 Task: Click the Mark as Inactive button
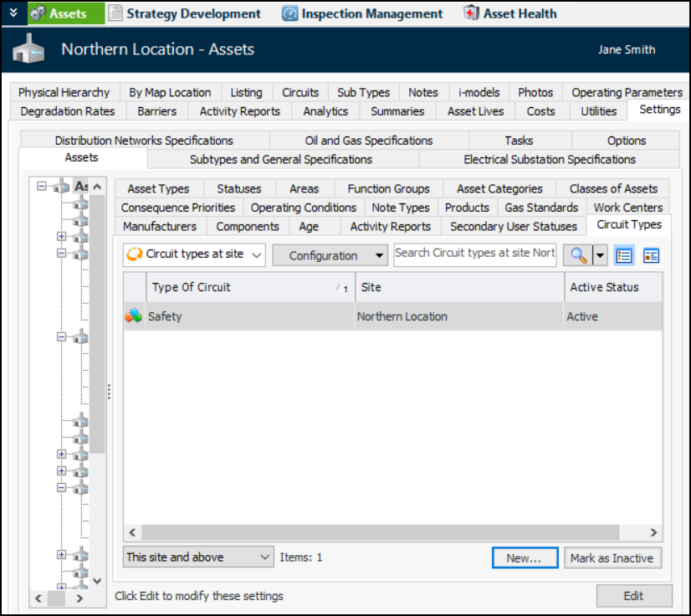(x=612, y=557)
